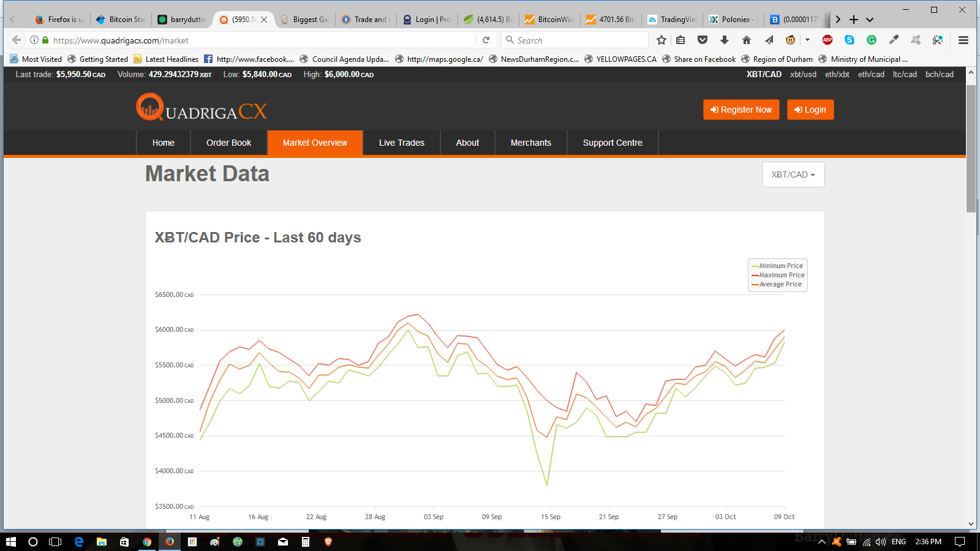Open the Calculator taskbar icon
This screenshot has height=551, width=980.
(305, 542)
